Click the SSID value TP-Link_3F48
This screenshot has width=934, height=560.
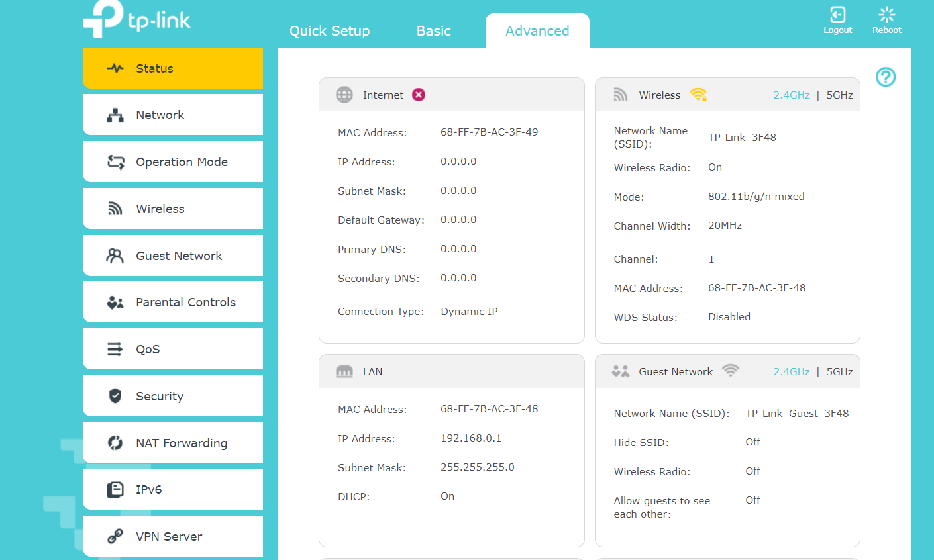coord(742,138)
